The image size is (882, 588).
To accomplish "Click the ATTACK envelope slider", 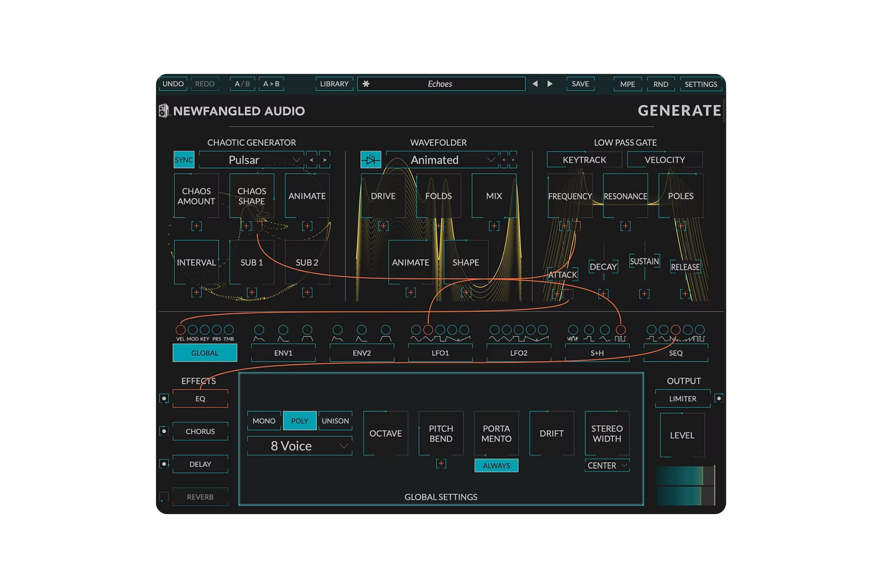I will (563, 274).
